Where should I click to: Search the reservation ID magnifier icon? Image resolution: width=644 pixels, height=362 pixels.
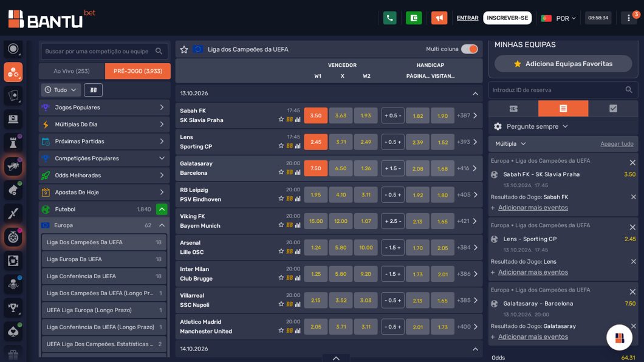pyautogui.click(x=629, y=90)
